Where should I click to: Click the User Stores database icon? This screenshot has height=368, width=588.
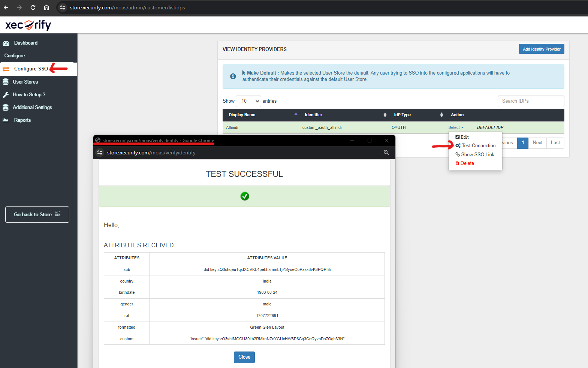coord(6,82)
